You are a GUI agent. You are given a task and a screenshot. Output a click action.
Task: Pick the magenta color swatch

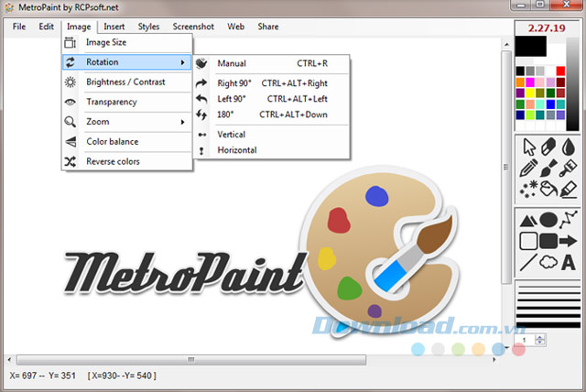click(x=530, y=82)
